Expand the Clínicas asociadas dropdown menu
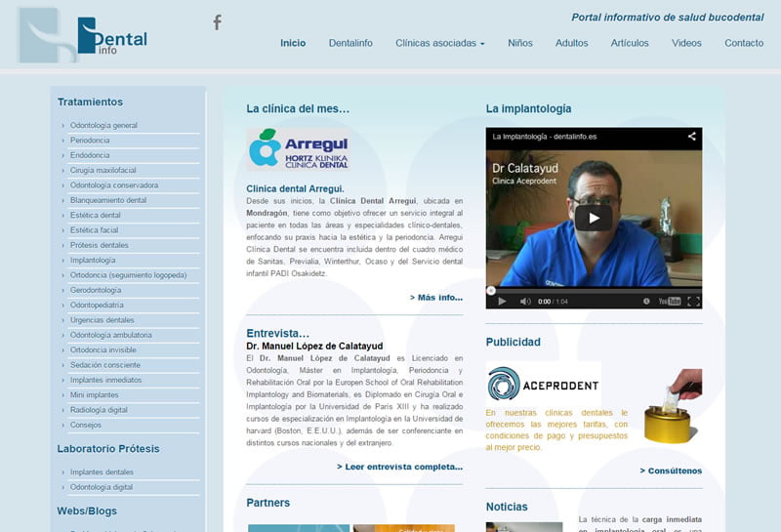Screen dimensions: 781x532 (x=440, y=43)
